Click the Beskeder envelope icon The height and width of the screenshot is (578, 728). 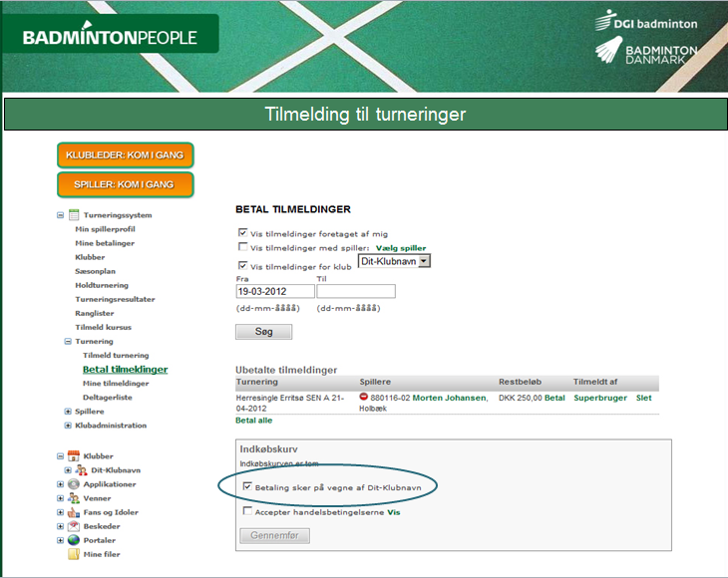tap(74, 526)
